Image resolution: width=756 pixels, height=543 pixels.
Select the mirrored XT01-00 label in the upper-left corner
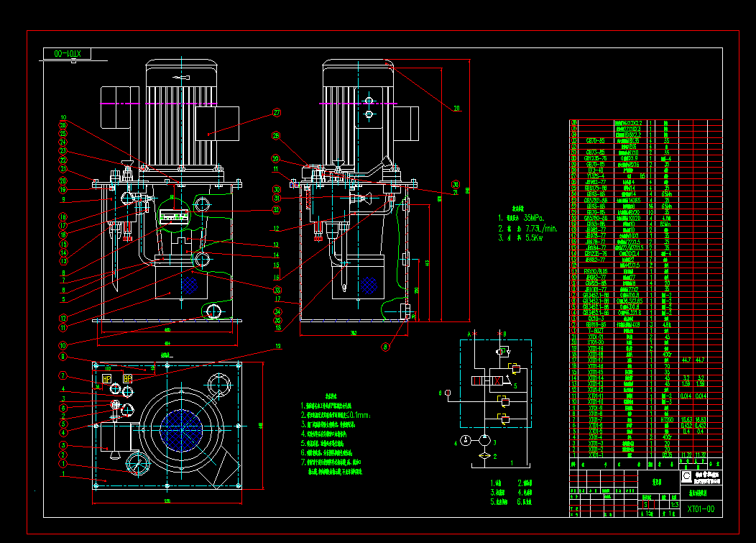click(67, 53)
